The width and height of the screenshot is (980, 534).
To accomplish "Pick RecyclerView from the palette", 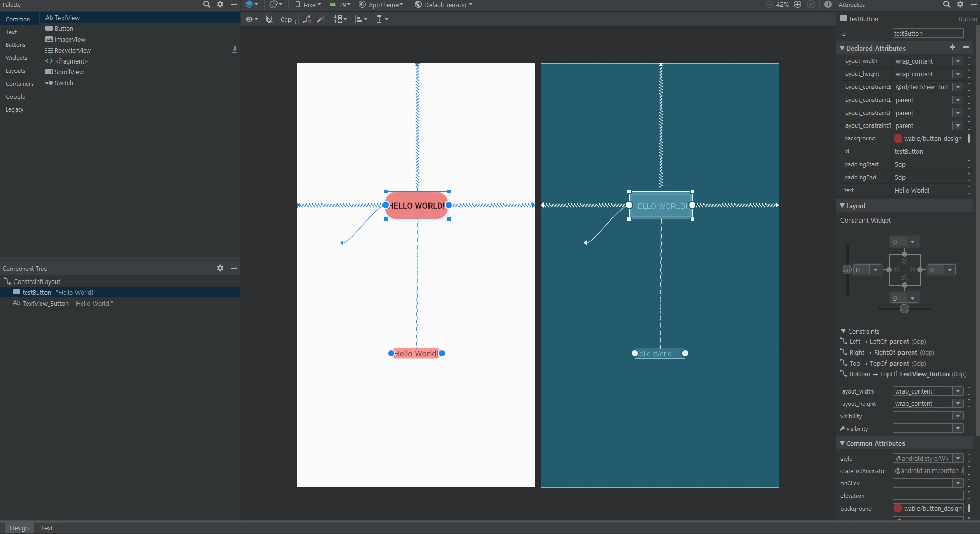I will (68, 51).
